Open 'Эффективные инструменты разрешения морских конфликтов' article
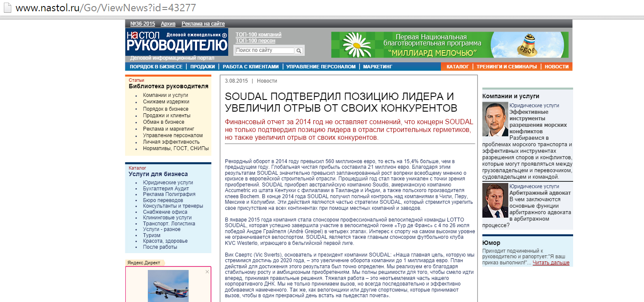Image resolution: width=644 pixels, height=302 pixels. 538,122
